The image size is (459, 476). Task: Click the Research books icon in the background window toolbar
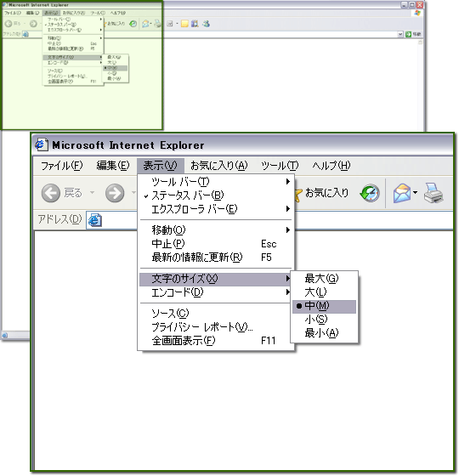[x=195, y=24]
